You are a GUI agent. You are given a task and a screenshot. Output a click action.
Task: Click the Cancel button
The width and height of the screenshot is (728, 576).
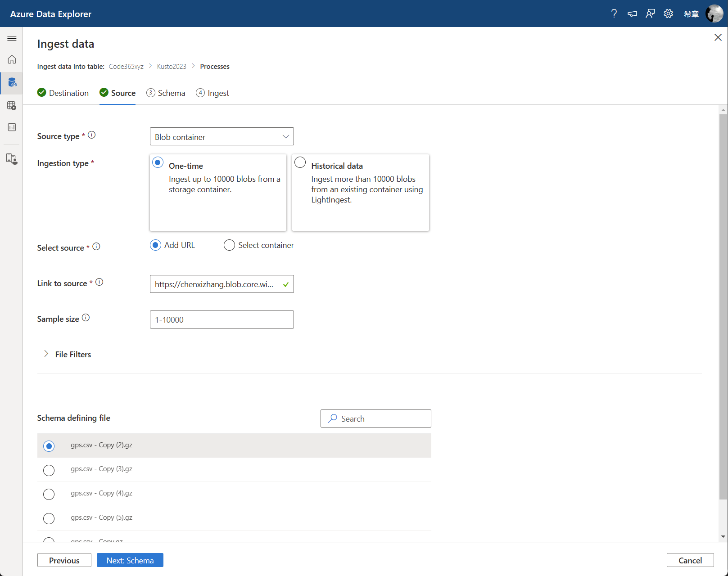[690, 560]
